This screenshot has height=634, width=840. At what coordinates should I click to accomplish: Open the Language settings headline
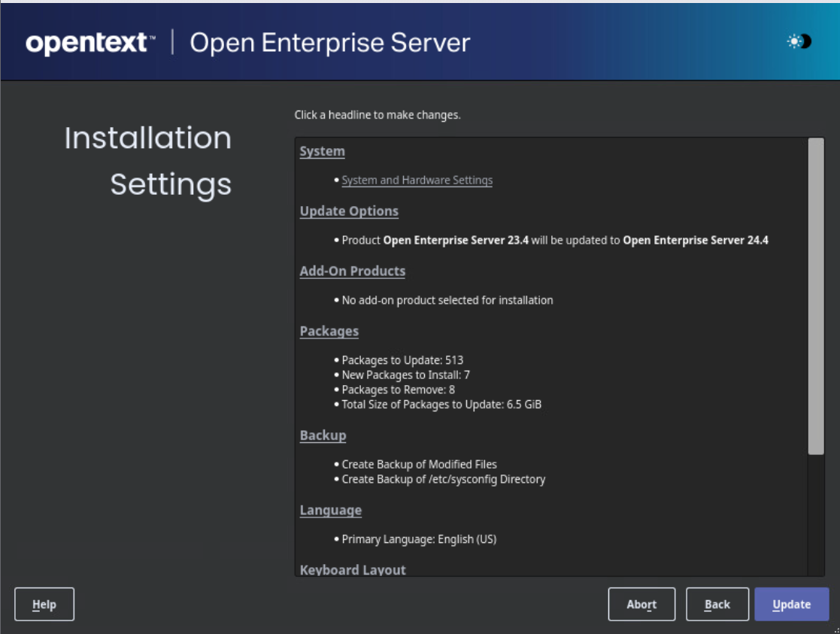click(x=329, y=510)
